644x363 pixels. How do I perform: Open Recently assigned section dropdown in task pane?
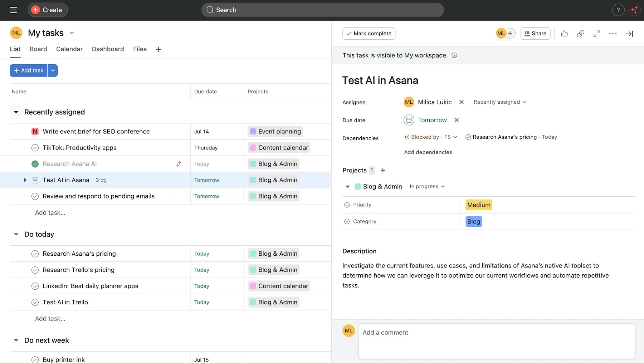click(500, 102)
